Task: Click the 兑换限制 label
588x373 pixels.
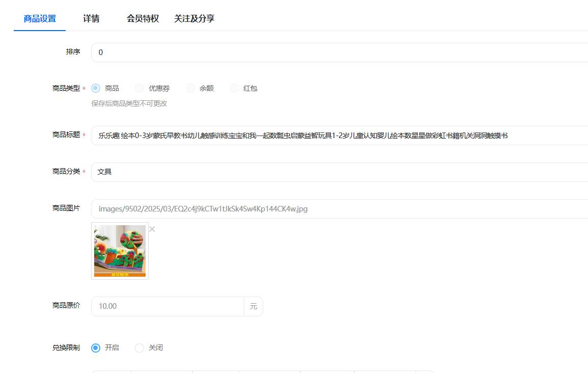Action: [x=66, y=348]
